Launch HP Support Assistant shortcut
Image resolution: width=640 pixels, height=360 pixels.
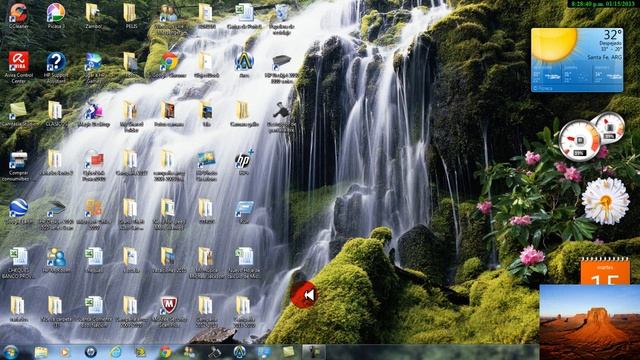[56, 67]
